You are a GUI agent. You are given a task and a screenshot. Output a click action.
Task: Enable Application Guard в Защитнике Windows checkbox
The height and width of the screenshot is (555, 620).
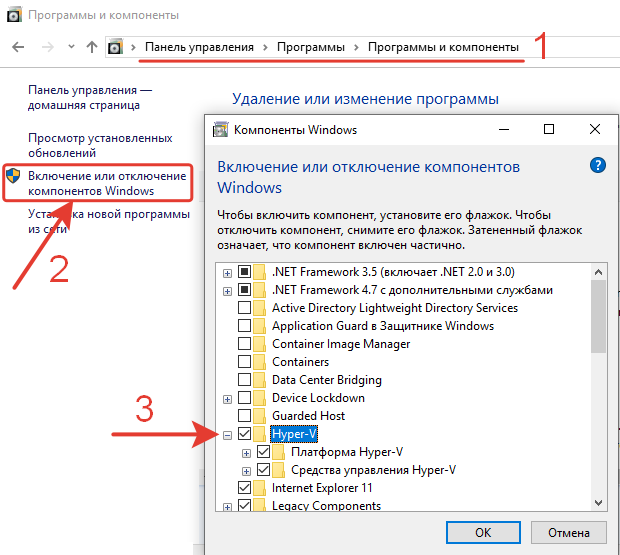click(244, 326)
